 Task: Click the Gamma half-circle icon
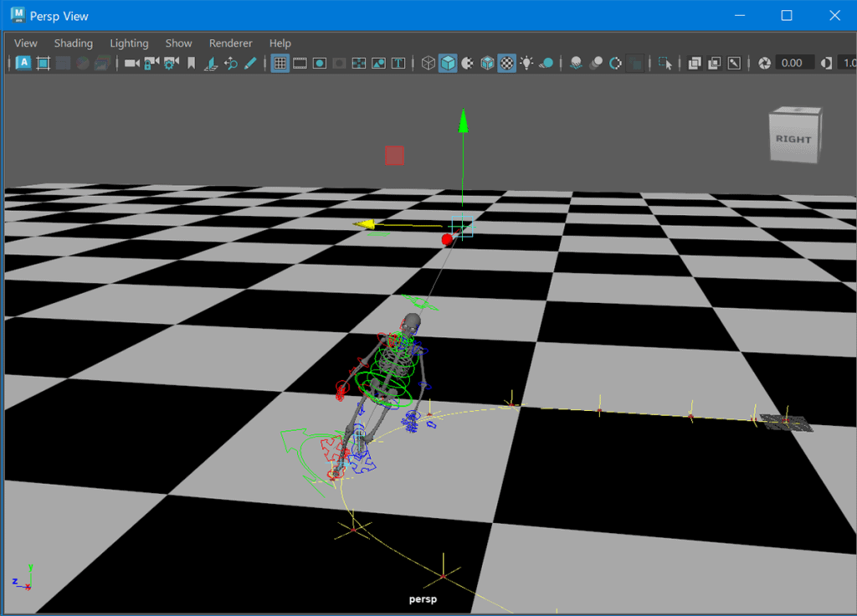tap(826, 63)
